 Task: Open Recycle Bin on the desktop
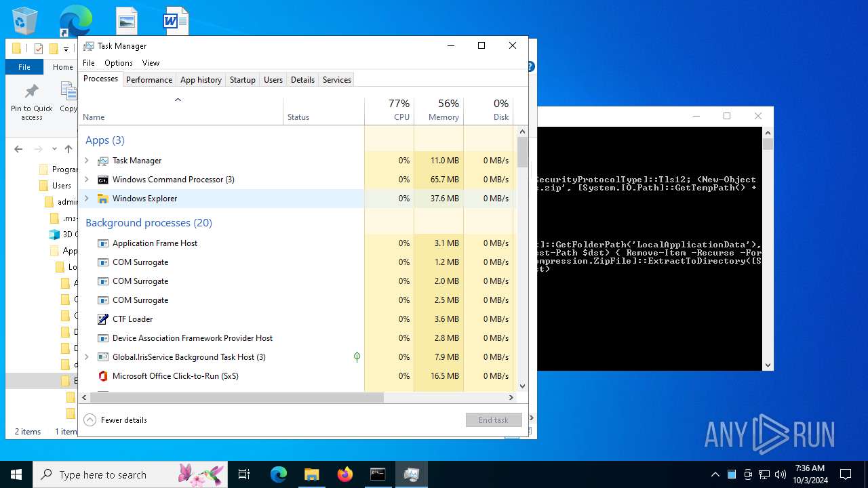point(25,20)
